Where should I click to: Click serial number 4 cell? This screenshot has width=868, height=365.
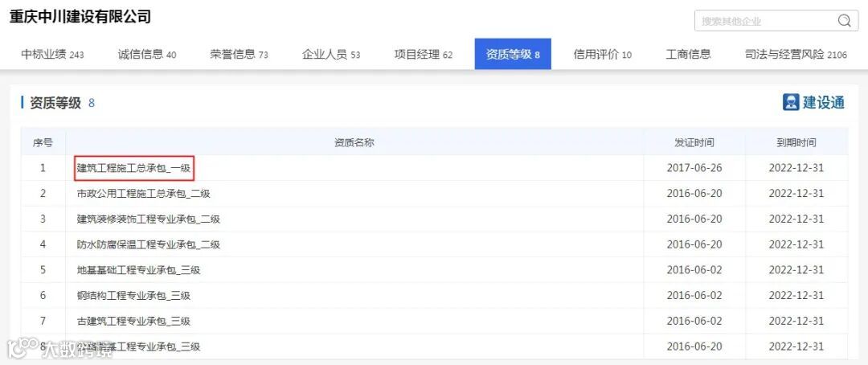(x=43, y=244)
